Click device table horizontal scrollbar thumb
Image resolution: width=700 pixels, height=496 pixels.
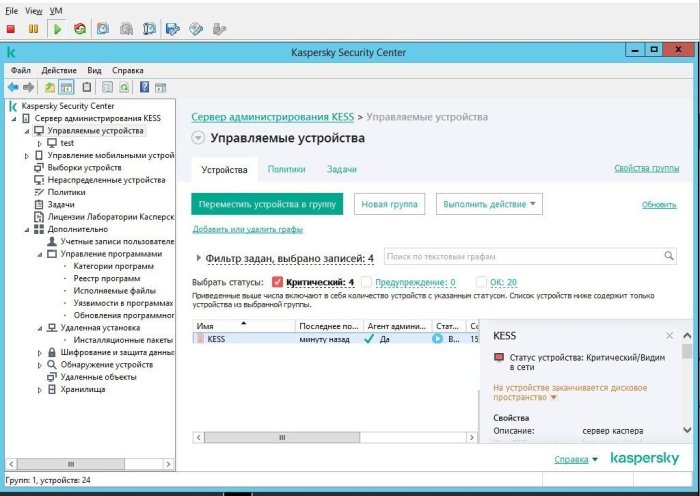(x=282, y=438)
